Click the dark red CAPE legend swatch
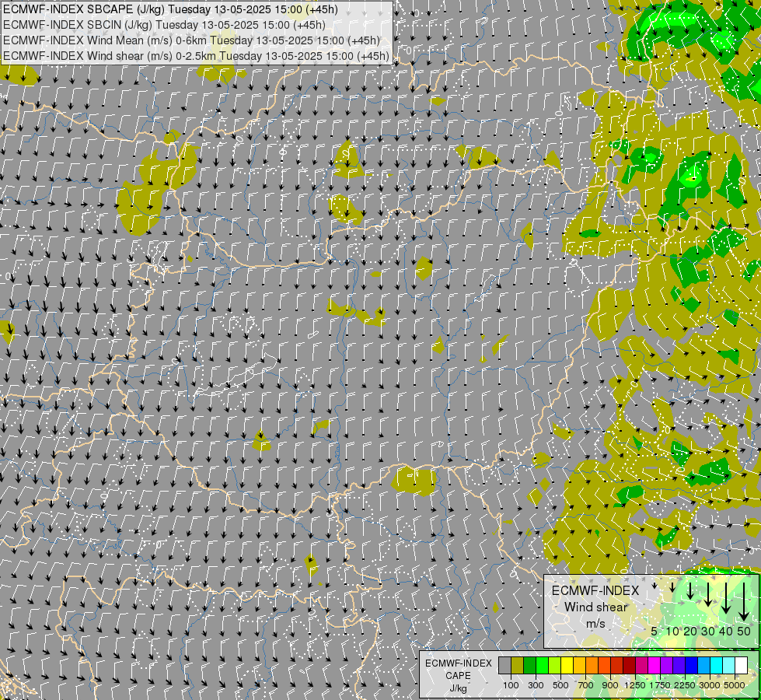Image resolution: width=761 pixels, height=700 pixels. click(x=630, y=666)
